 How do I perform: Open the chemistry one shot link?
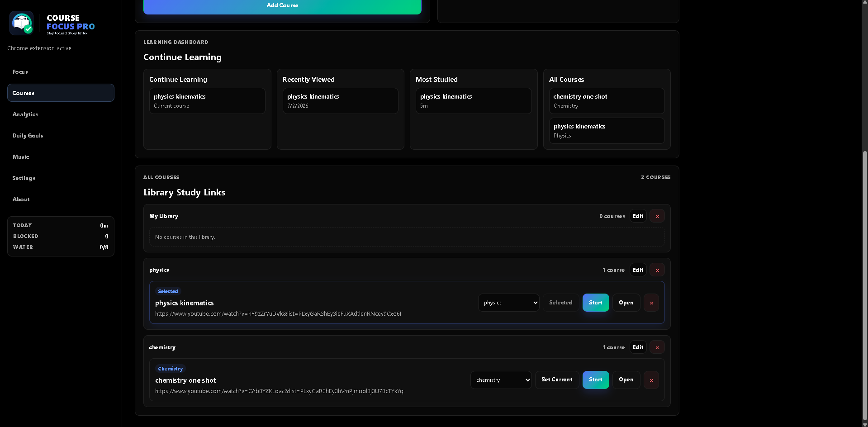click(x=626, y=380)
